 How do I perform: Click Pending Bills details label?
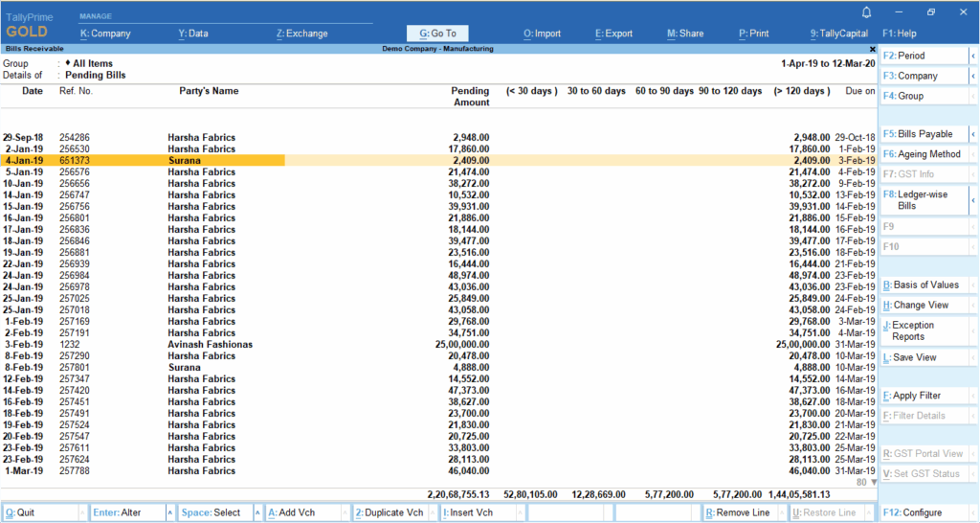tap(96, 75)
